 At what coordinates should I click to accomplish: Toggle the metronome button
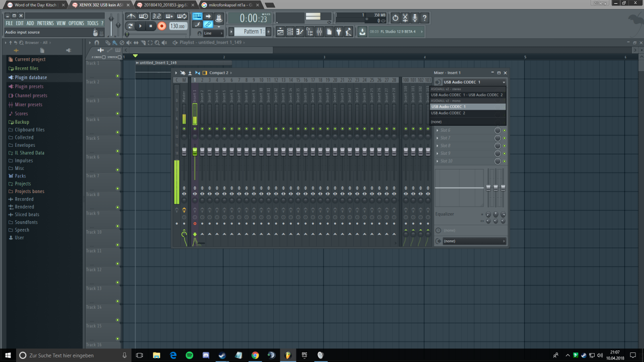pos(131,17)
